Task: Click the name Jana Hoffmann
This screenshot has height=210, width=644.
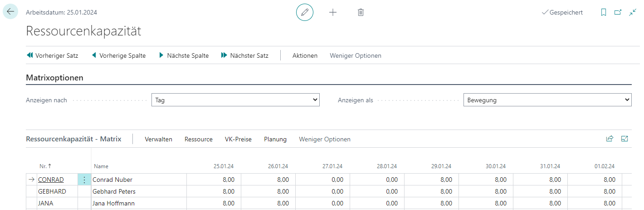Action: click(x=113, y=203)
